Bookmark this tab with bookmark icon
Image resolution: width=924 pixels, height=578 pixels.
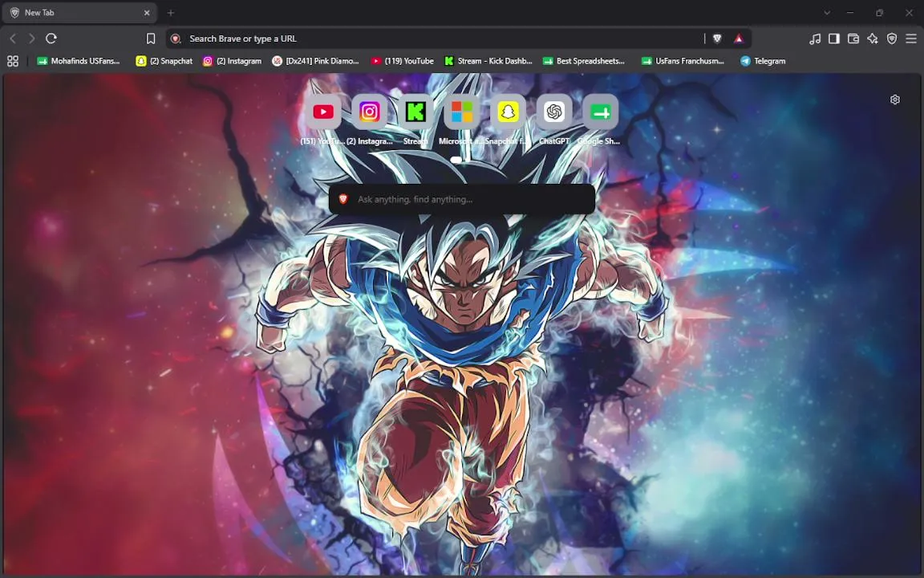click(151, 39)
